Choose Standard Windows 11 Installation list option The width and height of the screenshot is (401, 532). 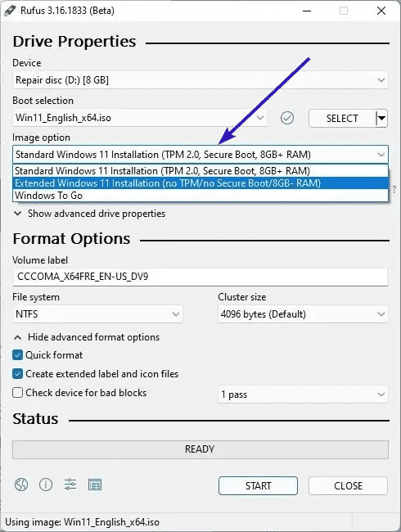point(200,171)
